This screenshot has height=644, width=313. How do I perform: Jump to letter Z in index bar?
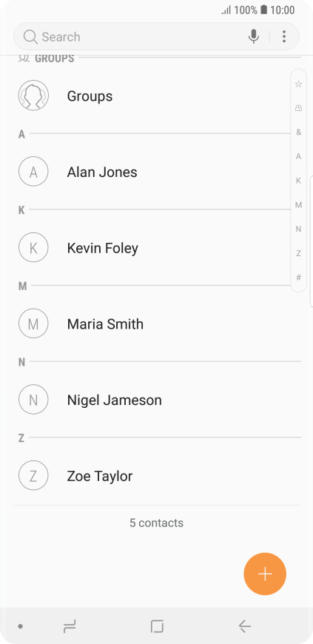pyautogui.click(x=299, y=253)
